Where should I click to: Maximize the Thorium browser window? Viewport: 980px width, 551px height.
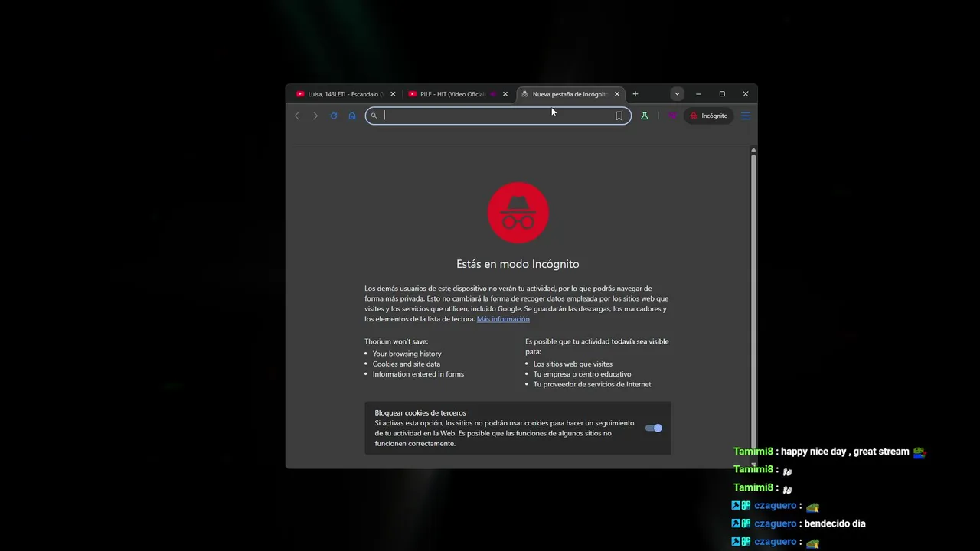722,94
